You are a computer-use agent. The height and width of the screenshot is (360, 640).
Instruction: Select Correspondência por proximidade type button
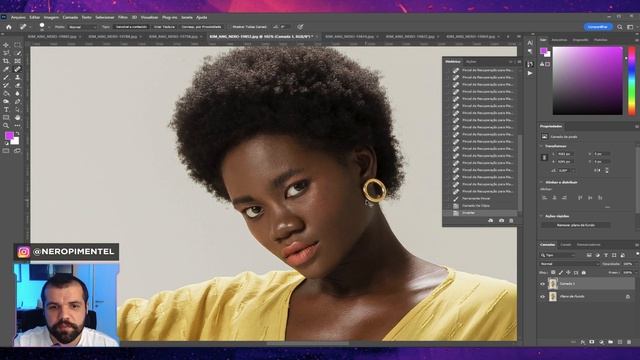pyautogui.click(x=202, y=27)
